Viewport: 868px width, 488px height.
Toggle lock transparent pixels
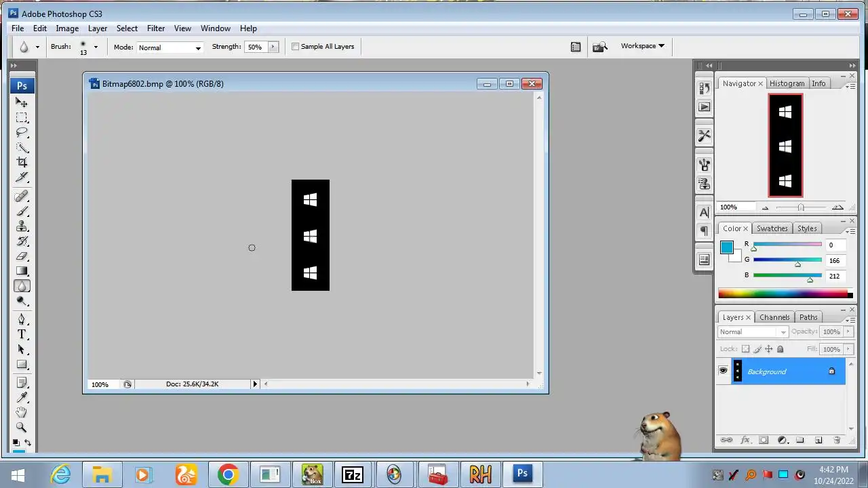(x=745, y=349)
